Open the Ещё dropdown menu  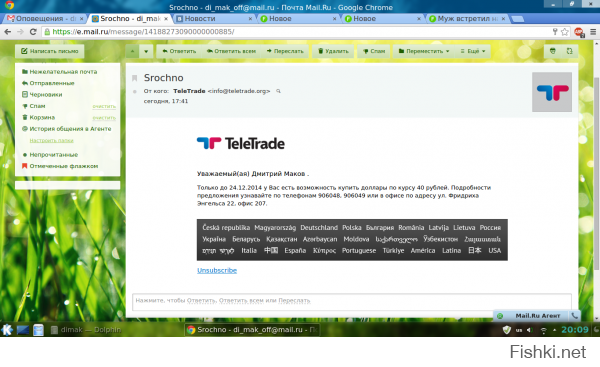[x=473, y=51]
